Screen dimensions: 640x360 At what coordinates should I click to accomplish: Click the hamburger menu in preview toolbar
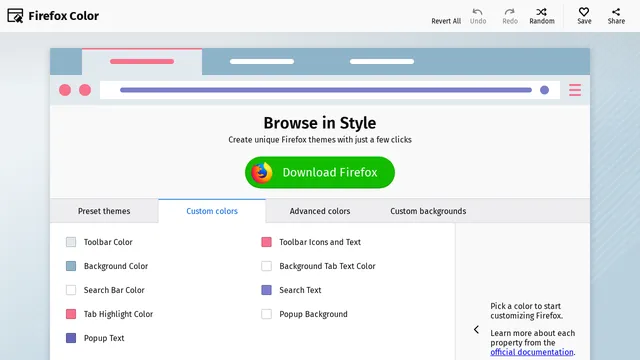coord(575,90)
